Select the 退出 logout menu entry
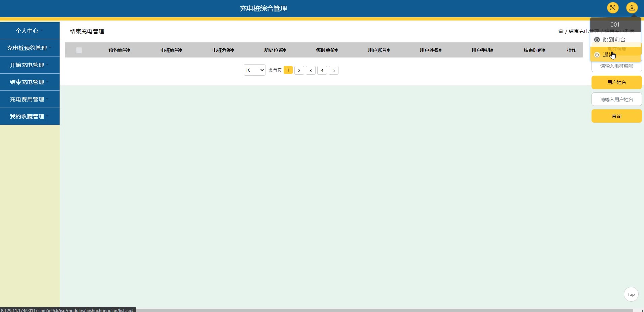The image size is (644, 312). click(615, 54)
